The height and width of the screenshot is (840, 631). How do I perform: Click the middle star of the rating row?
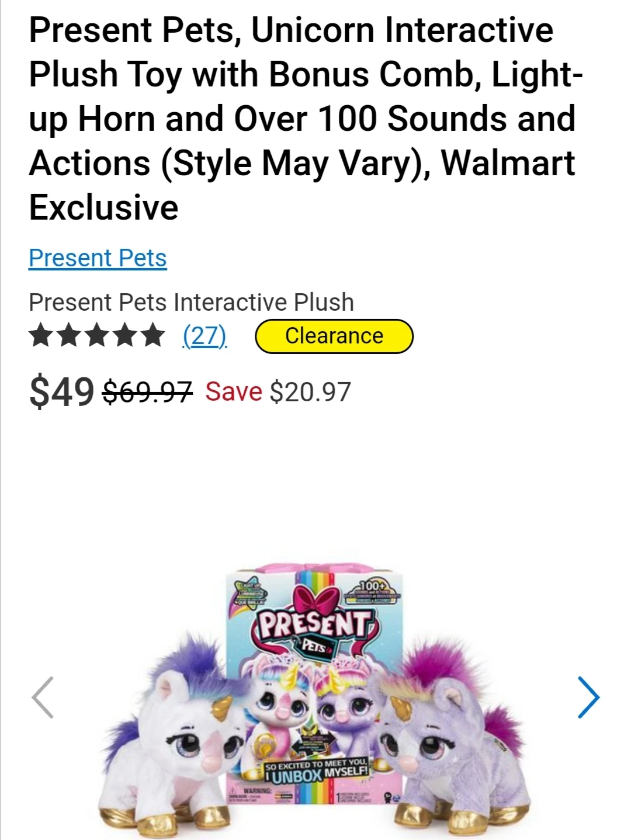pos(97,336)
